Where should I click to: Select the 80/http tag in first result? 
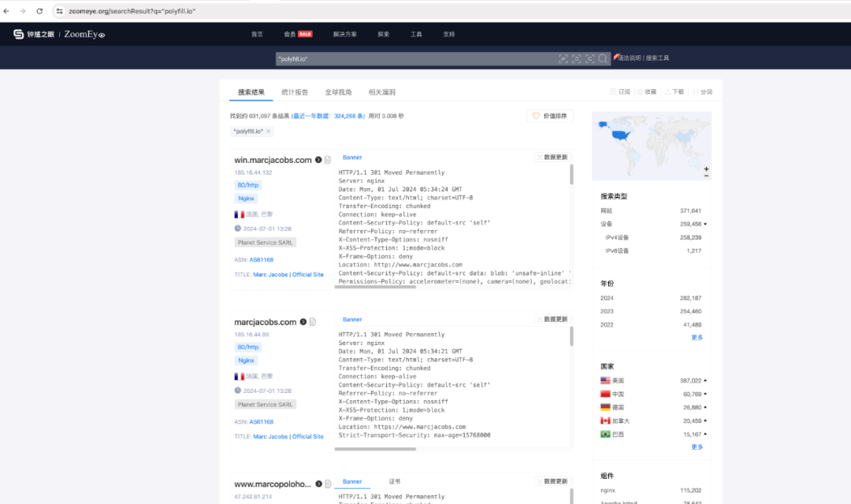pyautogui.click(x=248, y=185)
